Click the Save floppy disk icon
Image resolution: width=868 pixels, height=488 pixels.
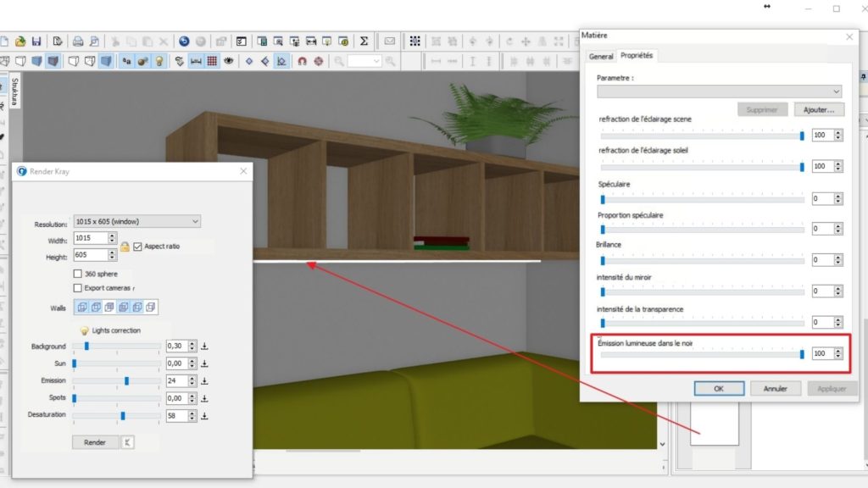pyautogui.click(x=36, y=41)
